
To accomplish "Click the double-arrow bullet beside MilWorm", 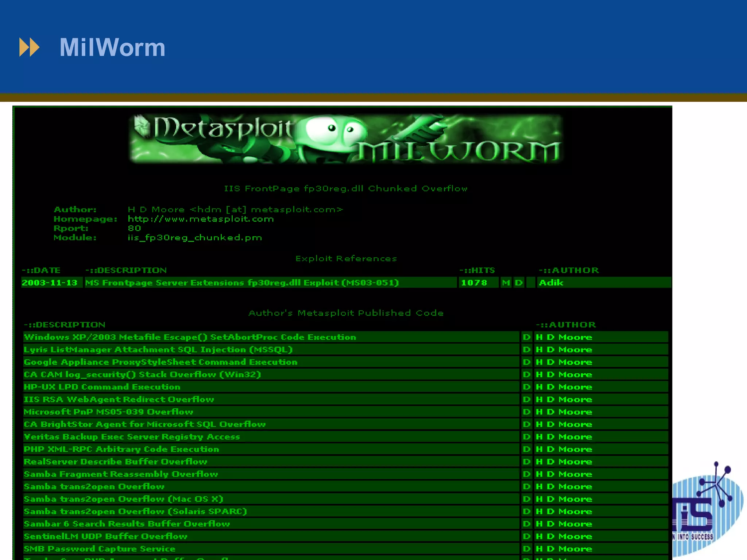I will pos(29,47).
